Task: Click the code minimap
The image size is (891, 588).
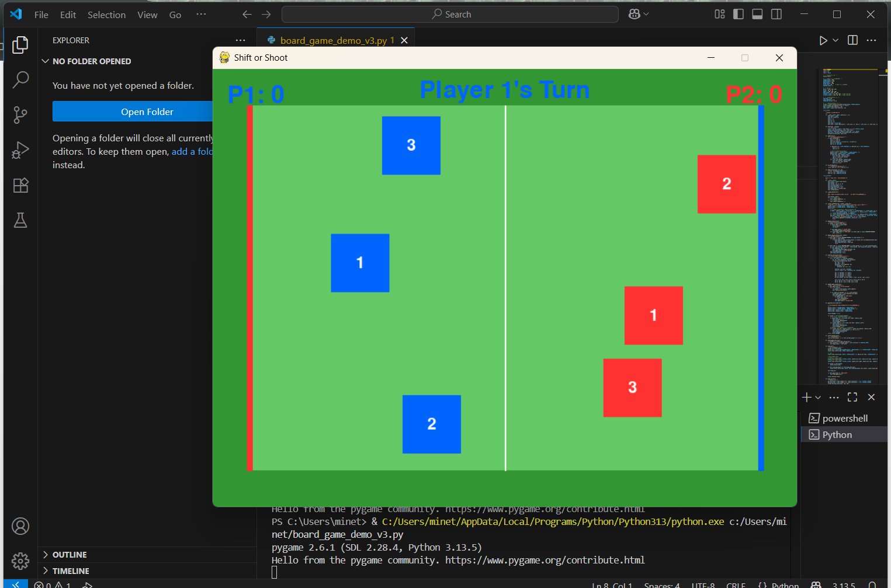Action: pyautogui.click(x=850, y=226)
